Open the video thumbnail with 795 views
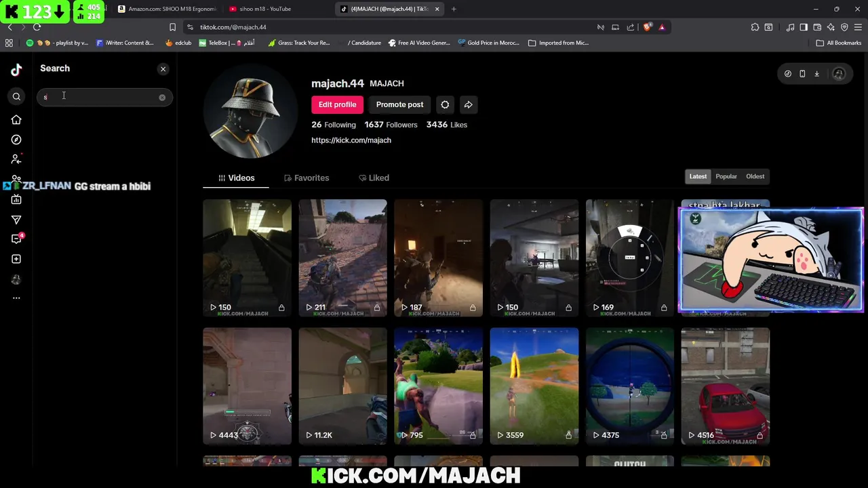Viewport: 868px width, 488px height. pyautogui.click(x=438, y=386)
